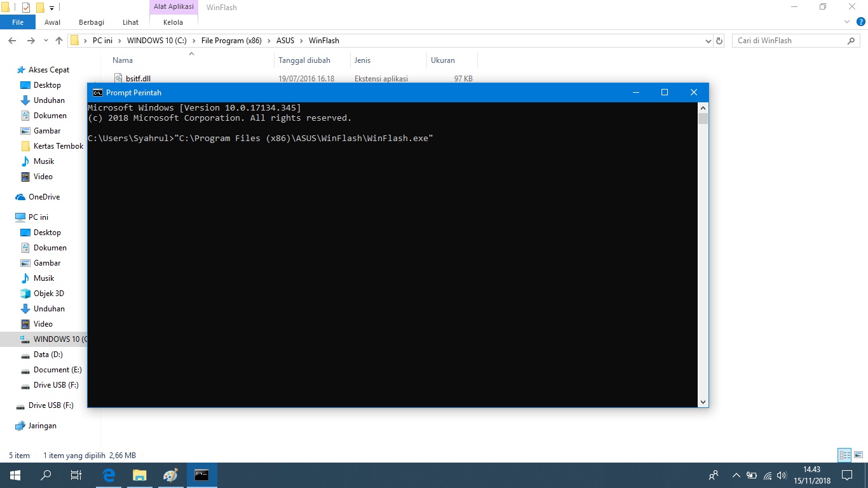Screen dimensions: 868x488
Task: Go back with the Explorer back arrow
Action: pyautogui.click(x=12, y=41)
